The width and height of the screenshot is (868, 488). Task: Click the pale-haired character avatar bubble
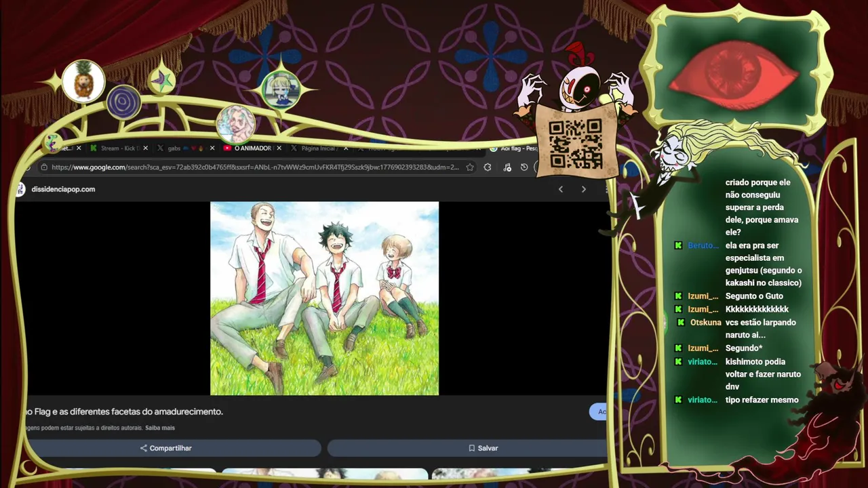(x=235, y=124)
